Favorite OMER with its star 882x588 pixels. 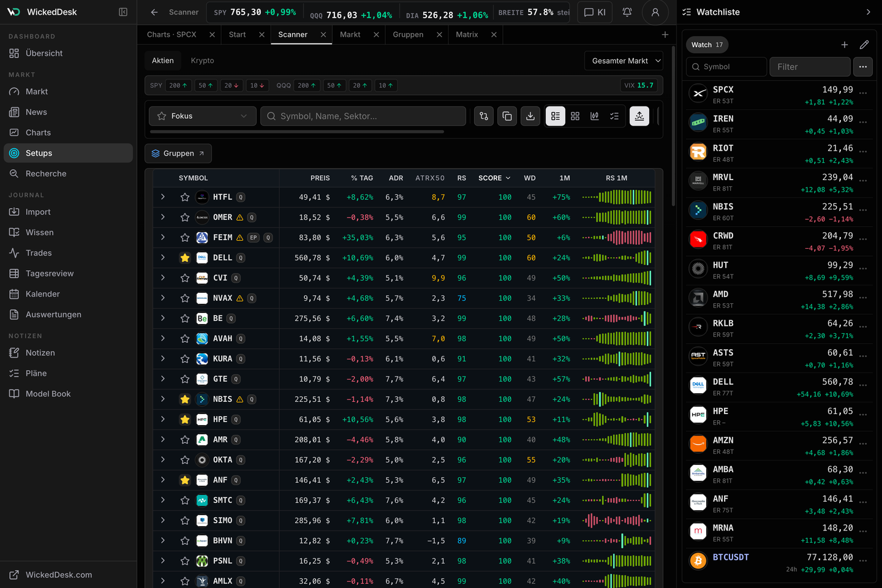[185, 217]
